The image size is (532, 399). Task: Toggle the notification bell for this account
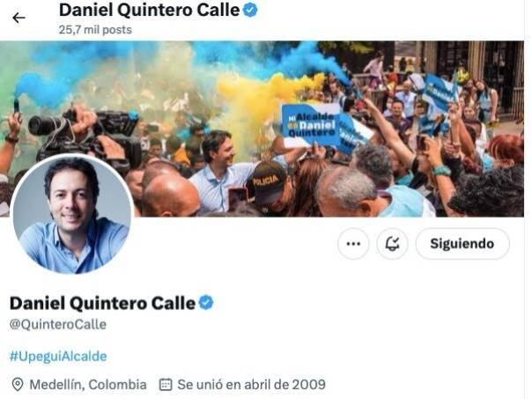[x=392, y=244]
